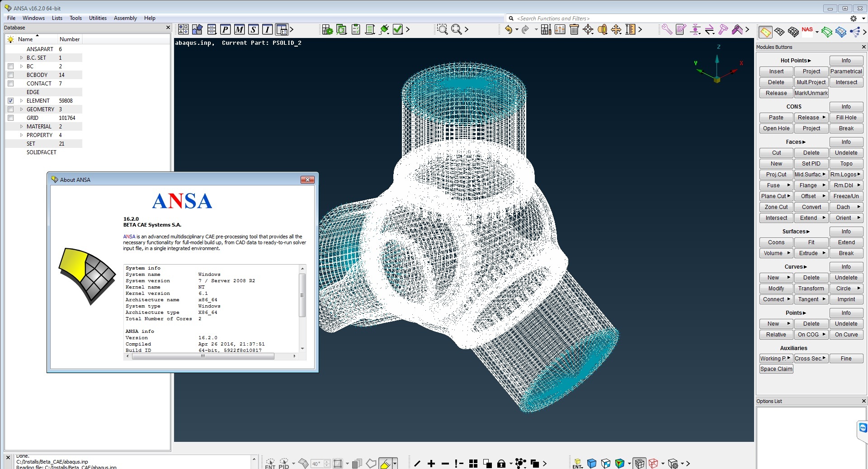868x469 pixels.
Task: Click the Parametrical button under Hot Points
Action: [x=846, y=71]
